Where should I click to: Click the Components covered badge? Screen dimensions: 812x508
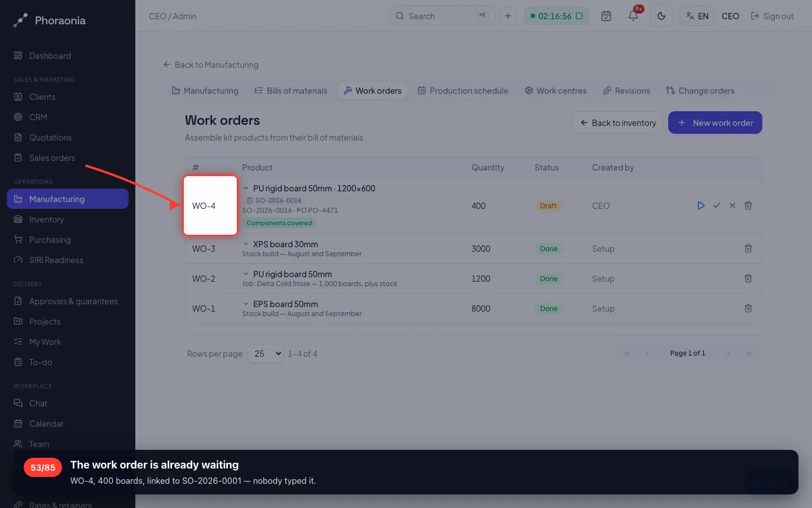[279, 223]
